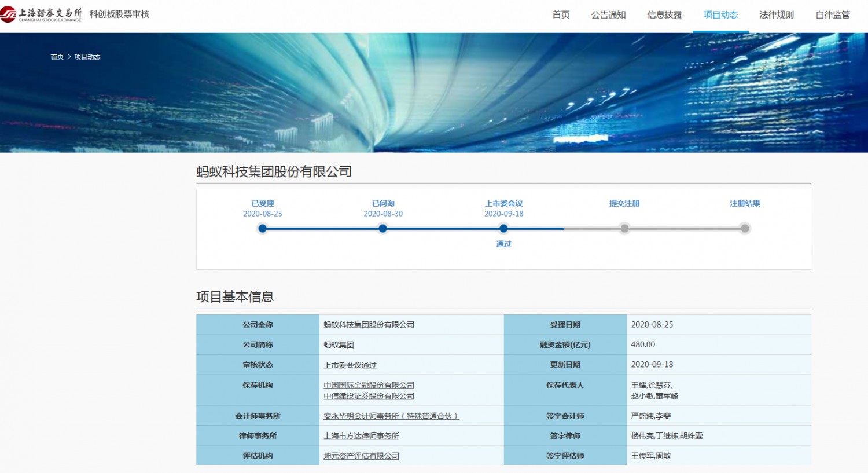Image resolution: width=868 pixels, height=473 pixels.
Task: Open 中信建投证券股份有限公司 sponsor link
Action: [x=369, y=396]
